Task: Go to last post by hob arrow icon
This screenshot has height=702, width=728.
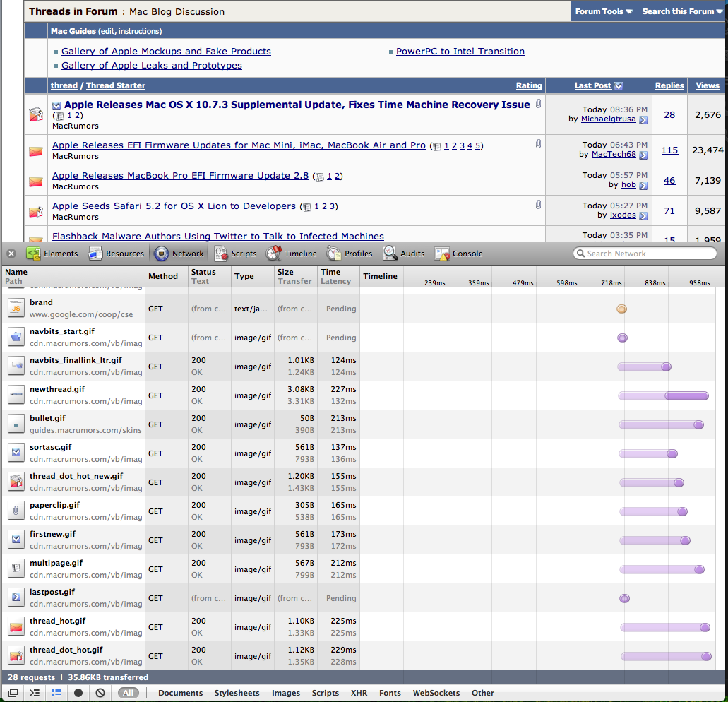Action: pos(643,186)
